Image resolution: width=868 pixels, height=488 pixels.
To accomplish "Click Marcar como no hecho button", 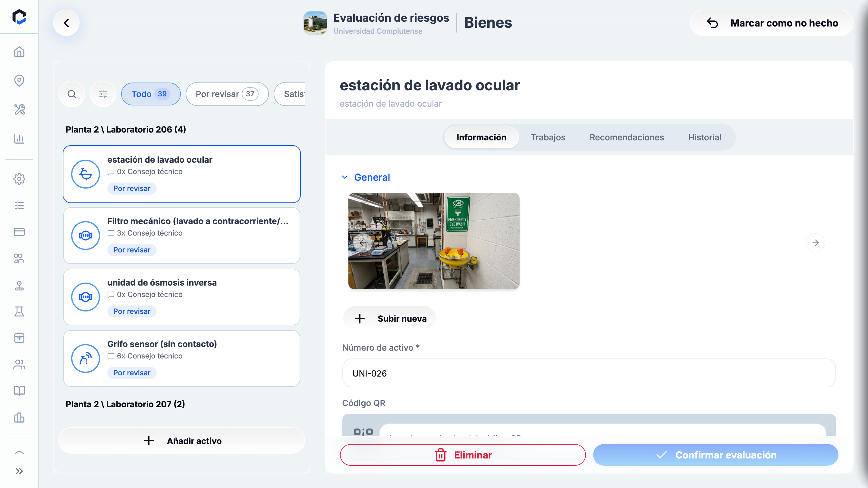I will [772, 23].
